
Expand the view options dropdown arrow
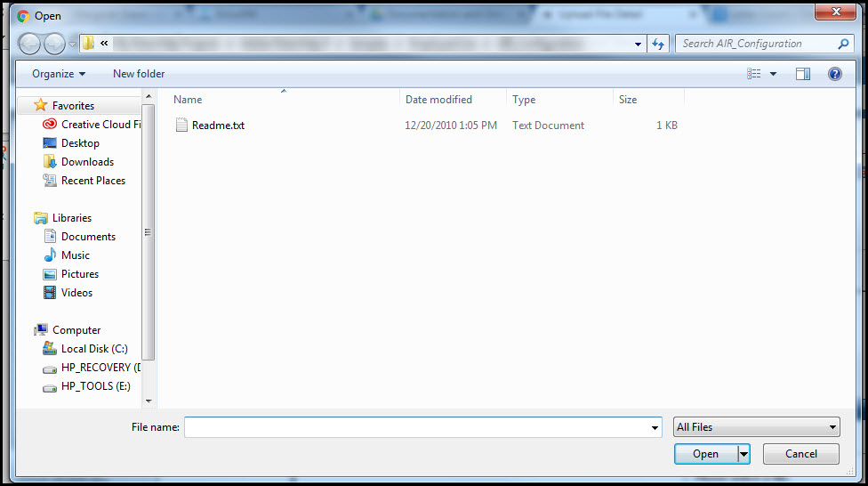point(773,74)
